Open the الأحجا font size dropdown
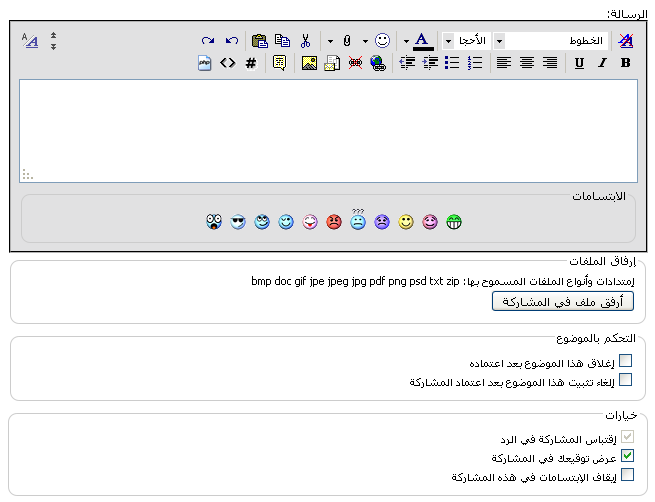655x502 pixels. [467, 41]
